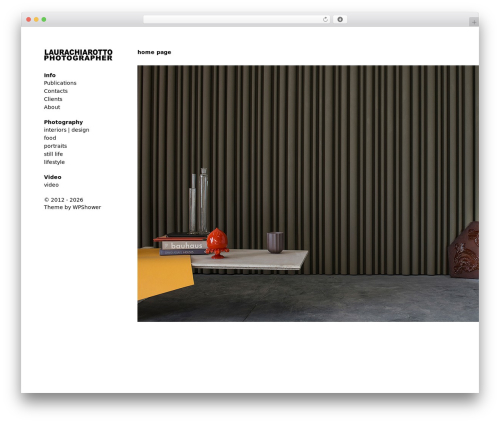Click the yellow minimize window dot
Screen dimensions: 500x423
click(36, 19)
